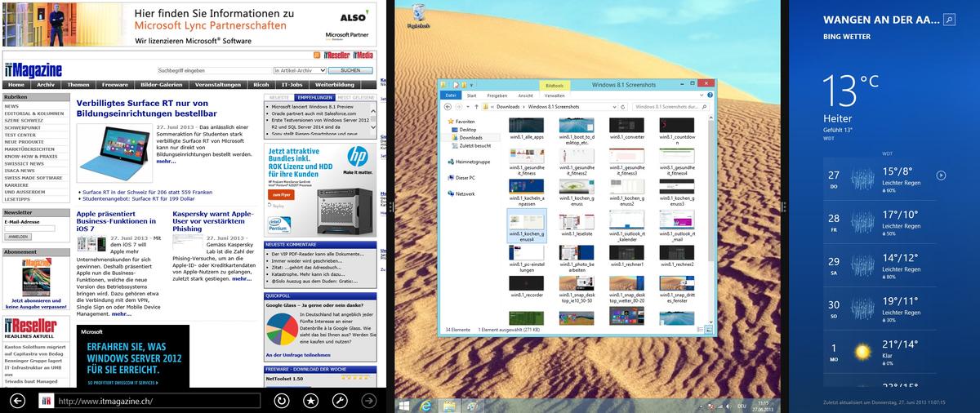The height and width of the screenshot is (413, 980).
Task: Open the Verbilligtes Surface RT headline
Action: [x=147, y=109]
